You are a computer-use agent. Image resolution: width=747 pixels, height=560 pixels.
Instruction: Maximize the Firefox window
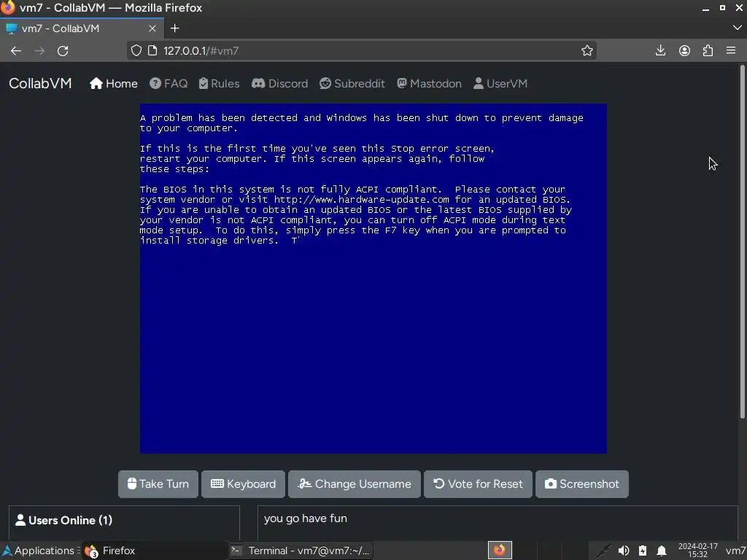click(x=722, y=8)
